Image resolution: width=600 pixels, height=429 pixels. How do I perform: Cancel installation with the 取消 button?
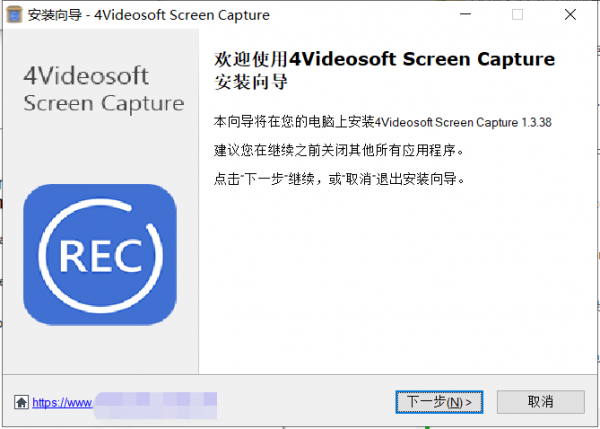pos(541,402)
